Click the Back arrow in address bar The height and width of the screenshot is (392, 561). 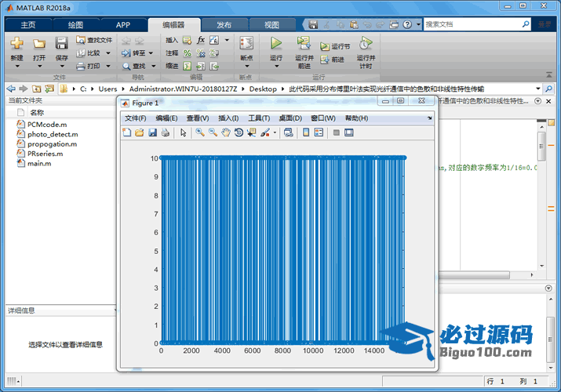[11, 89]
